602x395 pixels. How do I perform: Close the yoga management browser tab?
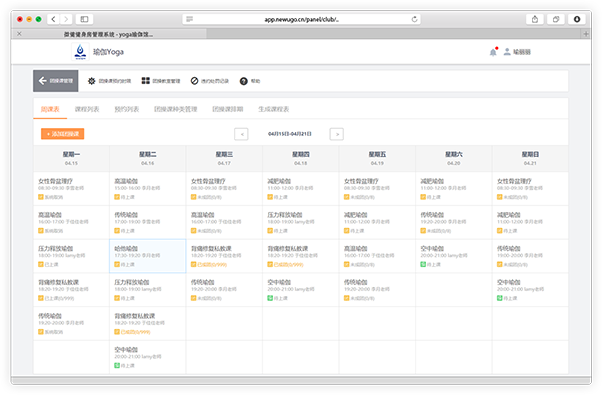tap(19, 34)
